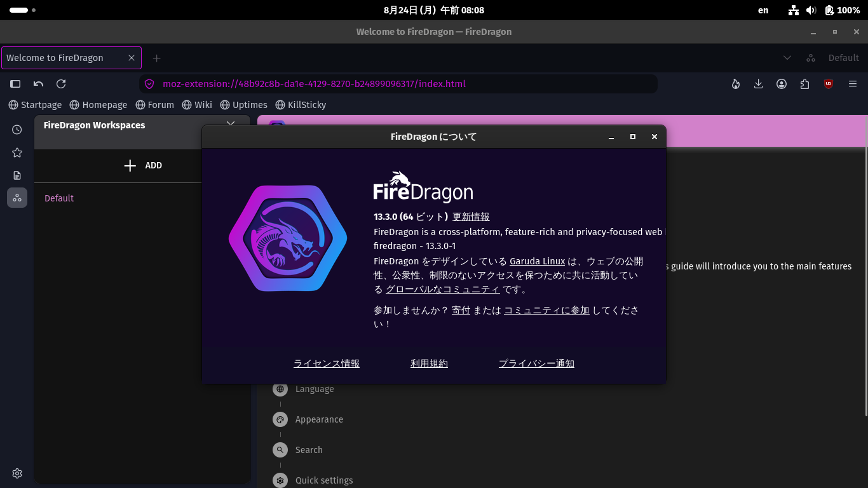
Task: Toggle the browser sidebar icon in toolbar
Action: [15, 84]
